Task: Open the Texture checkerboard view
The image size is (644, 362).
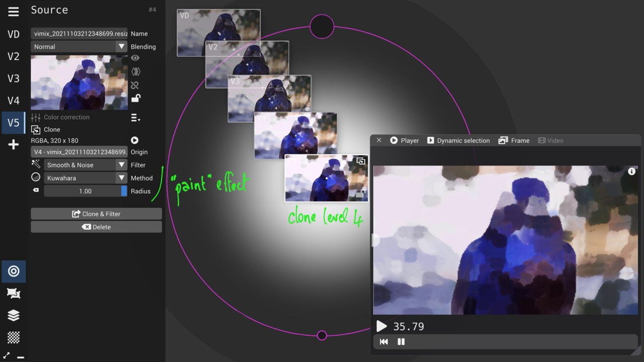Action: 14,337
